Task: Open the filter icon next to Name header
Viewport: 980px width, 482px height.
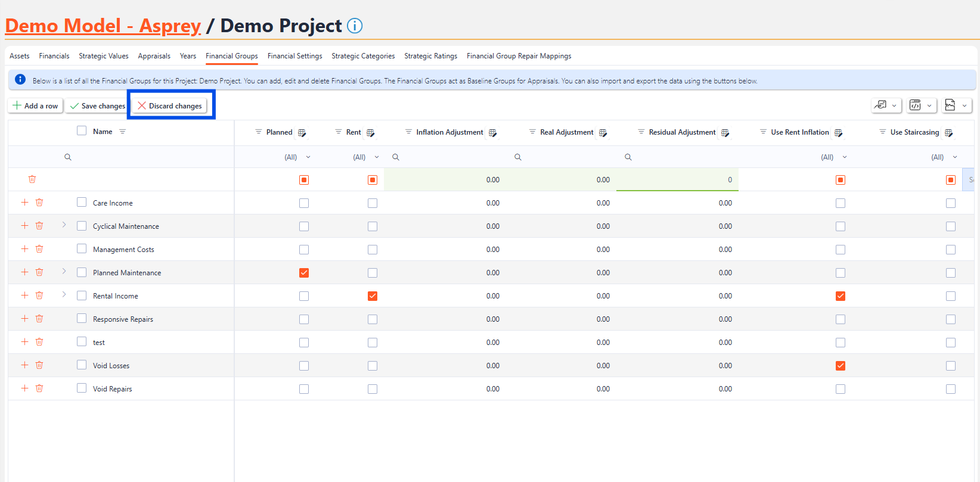Action: click(122, 132)
